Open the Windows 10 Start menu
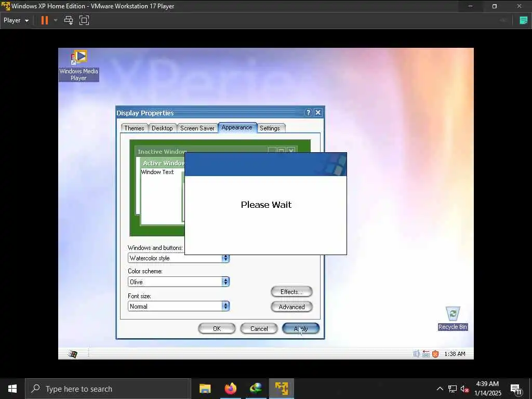The width and height of the screenshot is (532, 399). tap(12, 389)
